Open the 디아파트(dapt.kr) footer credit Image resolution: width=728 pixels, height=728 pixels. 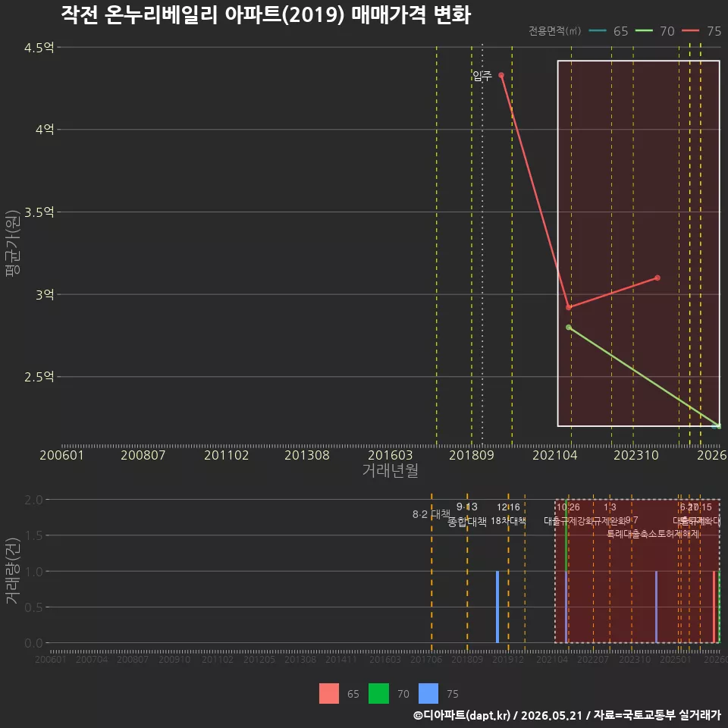[462, 715]
